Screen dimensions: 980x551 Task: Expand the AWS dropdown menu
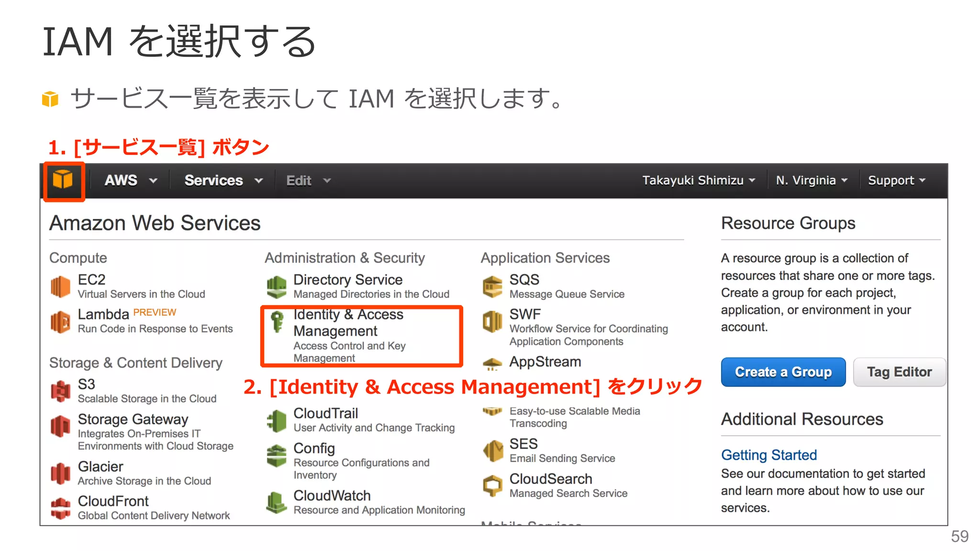[131, 180]
